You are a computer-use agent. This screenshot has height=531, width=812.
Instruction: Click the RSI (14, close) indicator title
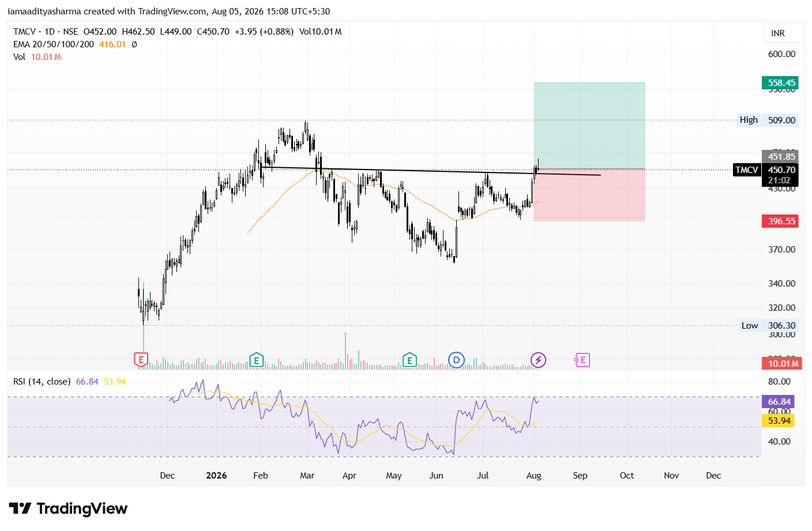pyautogui.click(x=42, y=382)
